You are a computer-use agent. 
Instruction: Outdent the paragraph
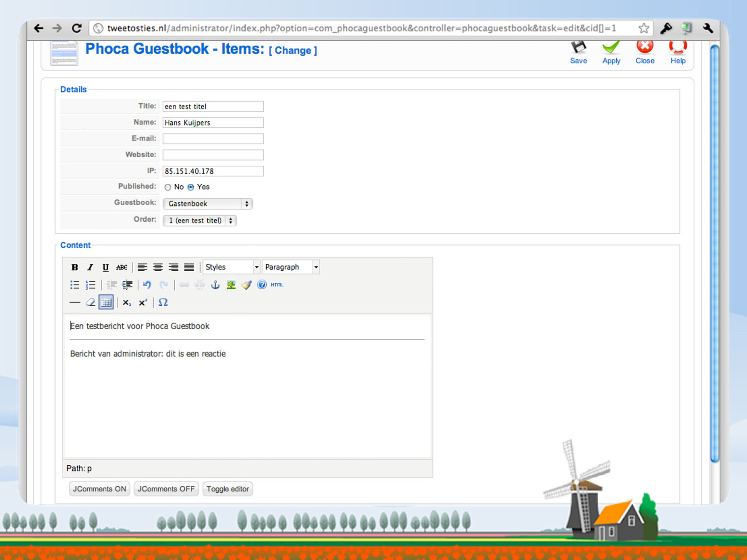tap(112, 285)
